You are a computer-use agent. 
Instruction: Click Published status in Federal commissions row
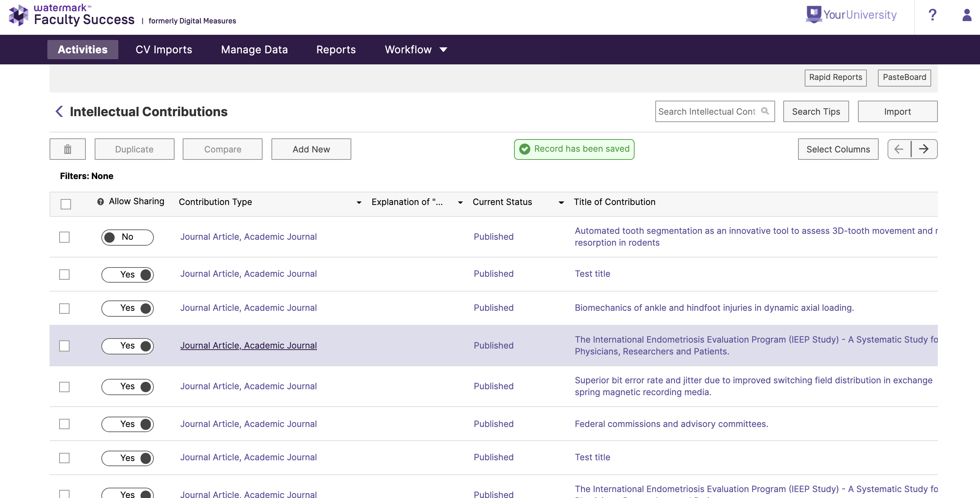[493, 424]
